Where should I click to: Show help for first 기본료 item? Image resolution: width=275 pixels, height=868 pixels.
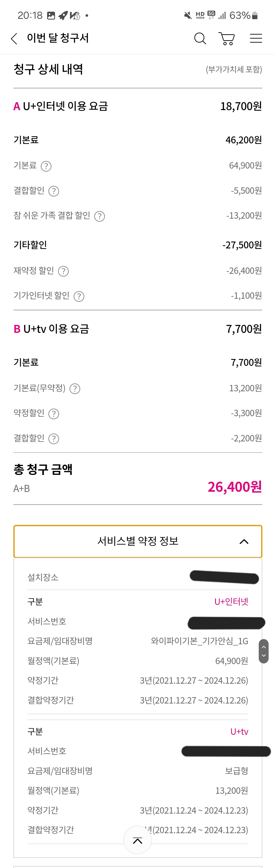[x=46, y=166]
